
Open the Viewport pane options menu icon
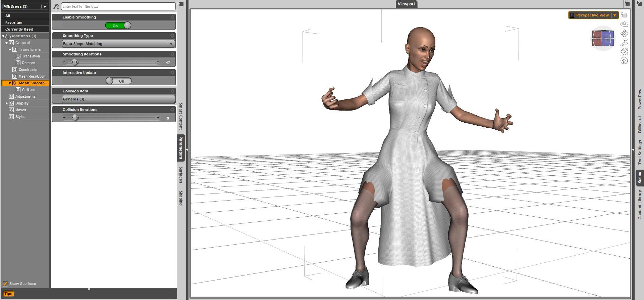click(x=627, y=4)
